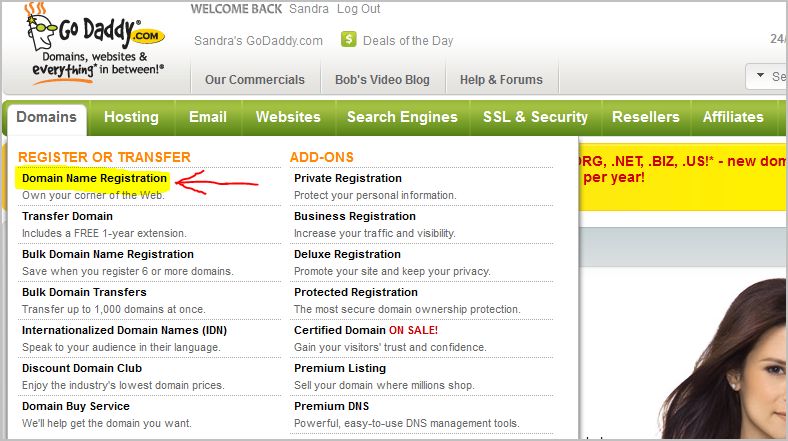Image resolution: width=788 pixels, height=441 pixels.
Task: Click the Help & Forums tab
Action: (501, 80)
